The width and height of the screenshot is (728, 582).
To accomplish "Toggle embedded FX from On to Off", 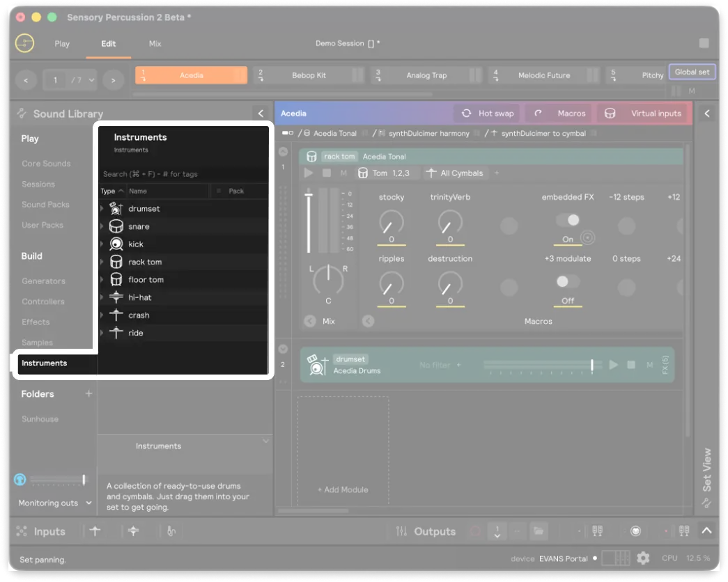I will tap(568, 220).
